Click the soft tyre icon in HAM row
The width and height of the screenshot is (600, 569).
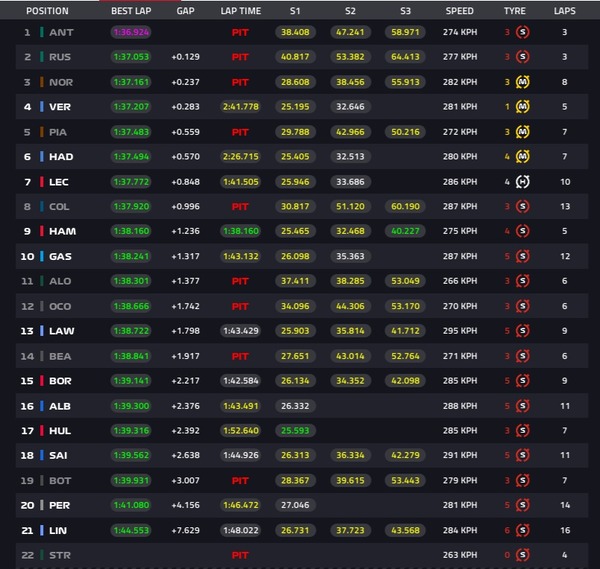[522, 231]
